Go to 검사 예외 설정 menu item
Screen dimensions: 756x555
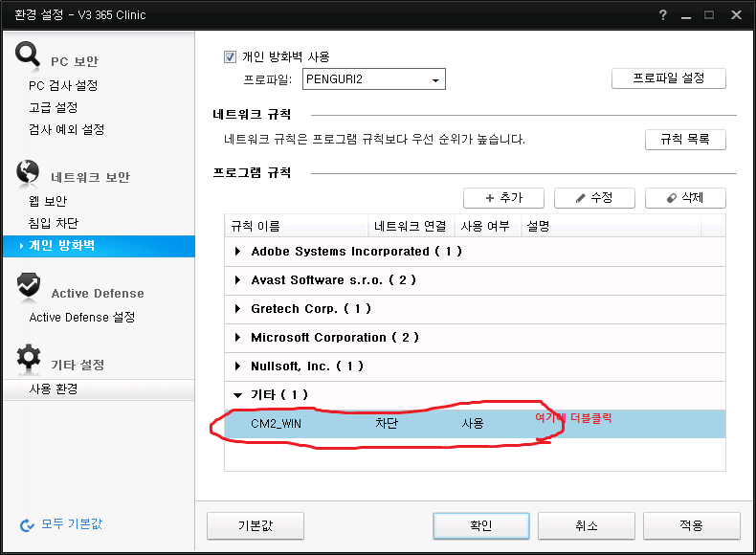point(67,129)
